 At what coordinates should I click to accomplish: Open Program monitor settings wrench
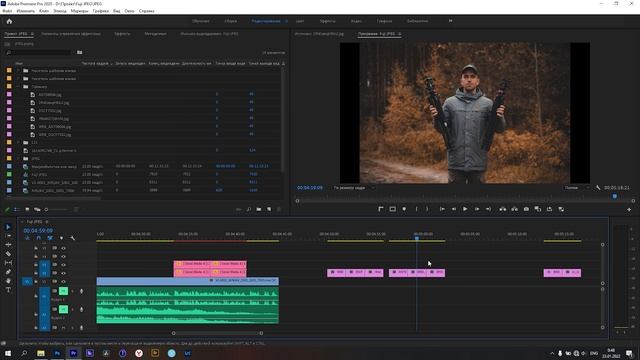click(598, 188)
